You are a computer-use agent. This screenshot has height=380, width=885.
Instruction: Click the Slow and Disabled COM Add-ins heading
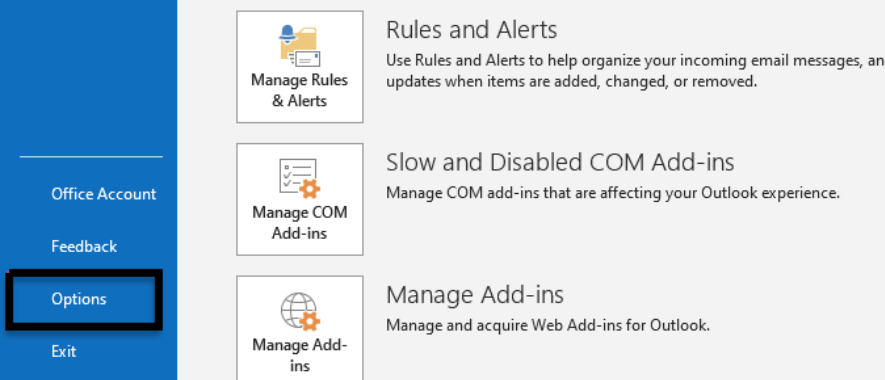pyautogui.click(x=560, y=162)
